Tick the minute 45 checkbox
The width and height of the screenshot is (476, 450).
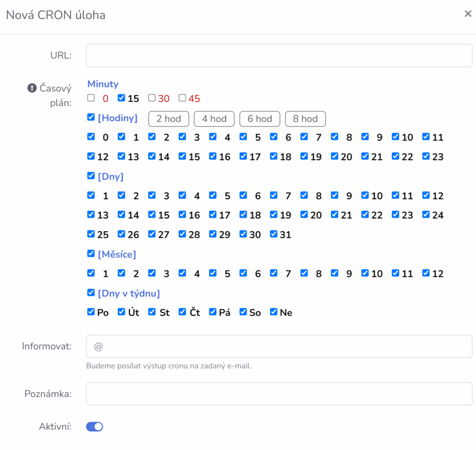tap(182, 98)
